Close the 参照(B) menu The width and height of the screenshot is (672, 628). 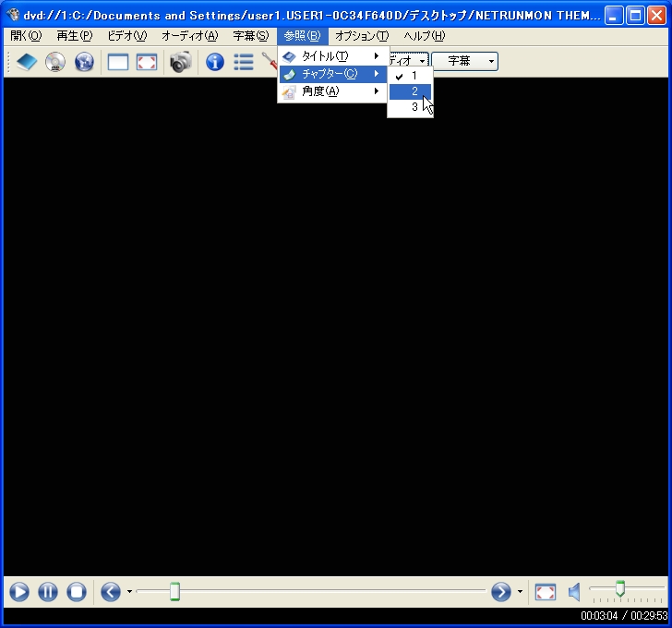tap(302, 36)
